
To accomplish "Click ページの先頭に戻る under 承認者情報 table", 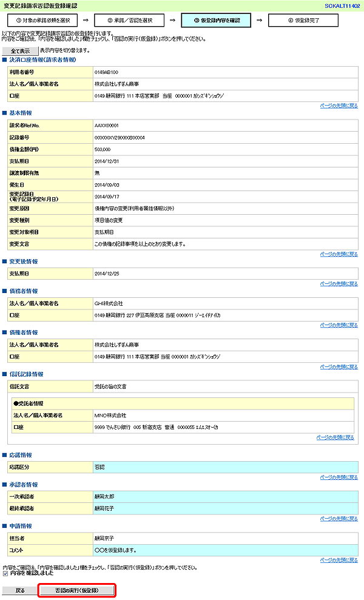I will 339,519.
